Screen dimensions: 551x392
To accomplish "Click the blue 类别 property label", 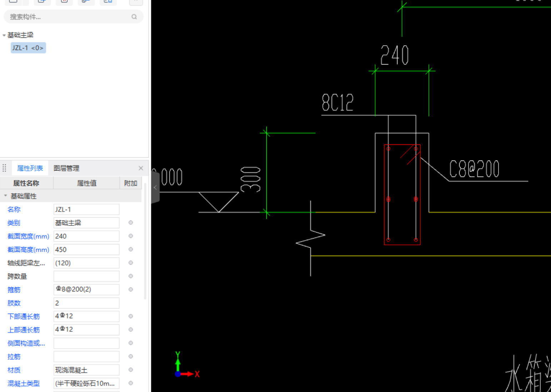I will [14, 223].
